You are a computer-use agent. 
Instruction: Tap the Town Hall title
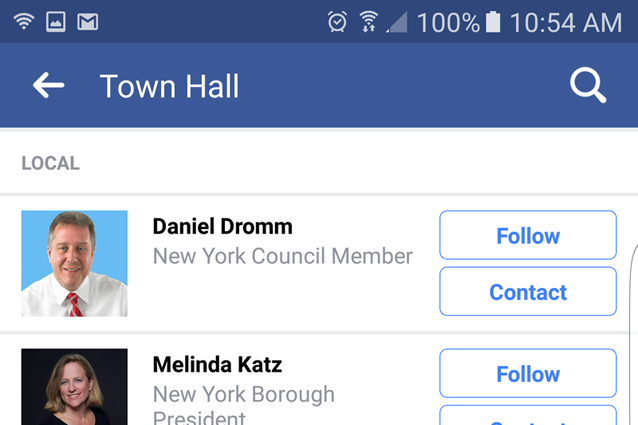169,86
